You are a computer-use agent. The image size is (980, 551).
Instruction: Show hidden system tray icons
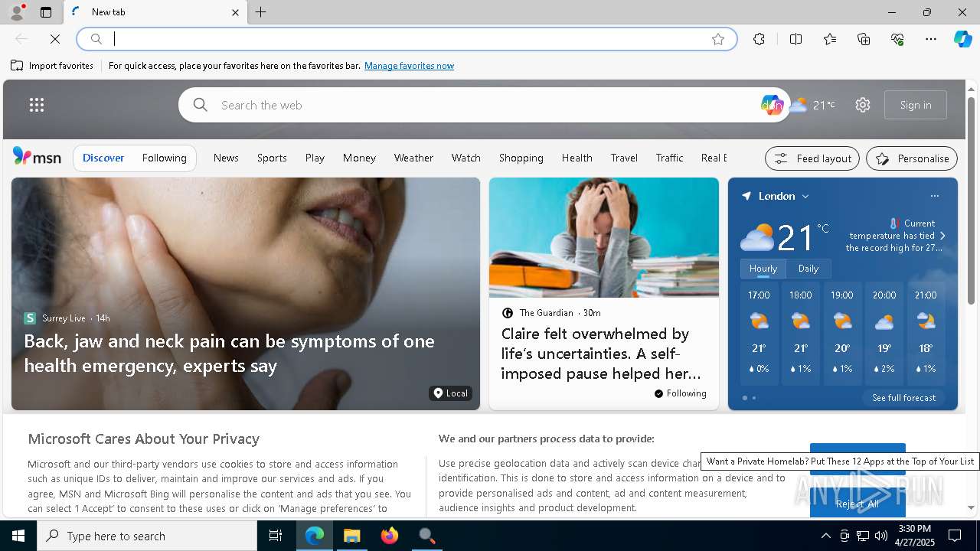[x=825, y=536]
